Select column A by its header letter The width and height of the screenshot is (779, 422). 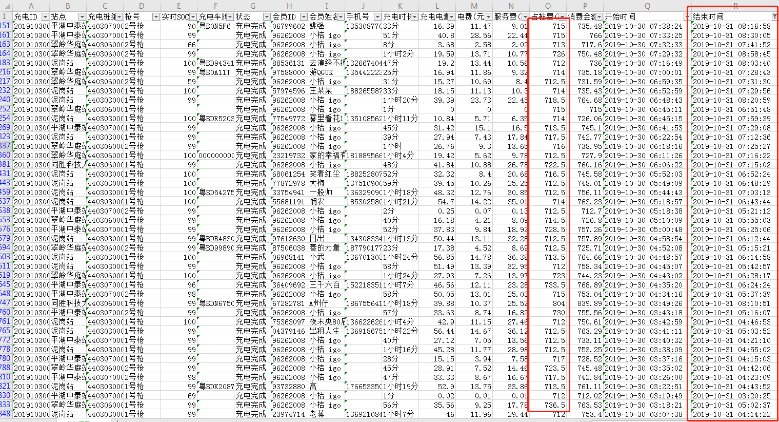[31, 6]
